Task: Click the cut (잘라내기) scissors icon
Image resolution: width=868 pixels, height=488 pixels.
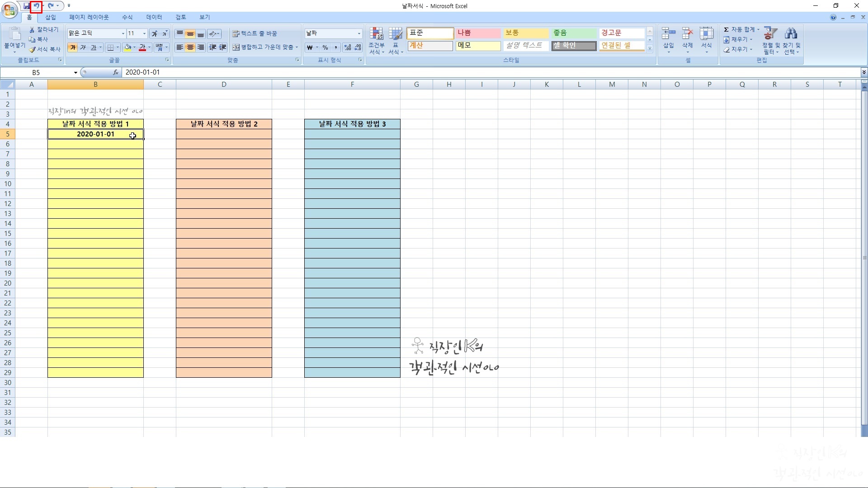Action: point(32,29)
